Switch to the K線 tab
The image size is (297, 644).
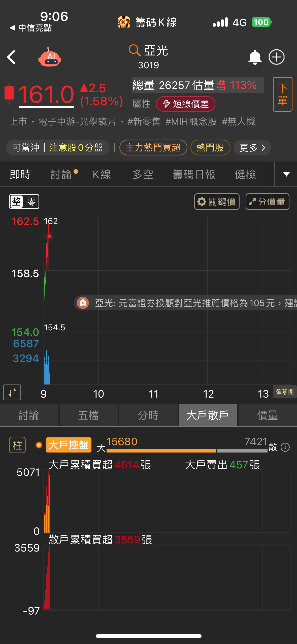(x=102, y=174)
